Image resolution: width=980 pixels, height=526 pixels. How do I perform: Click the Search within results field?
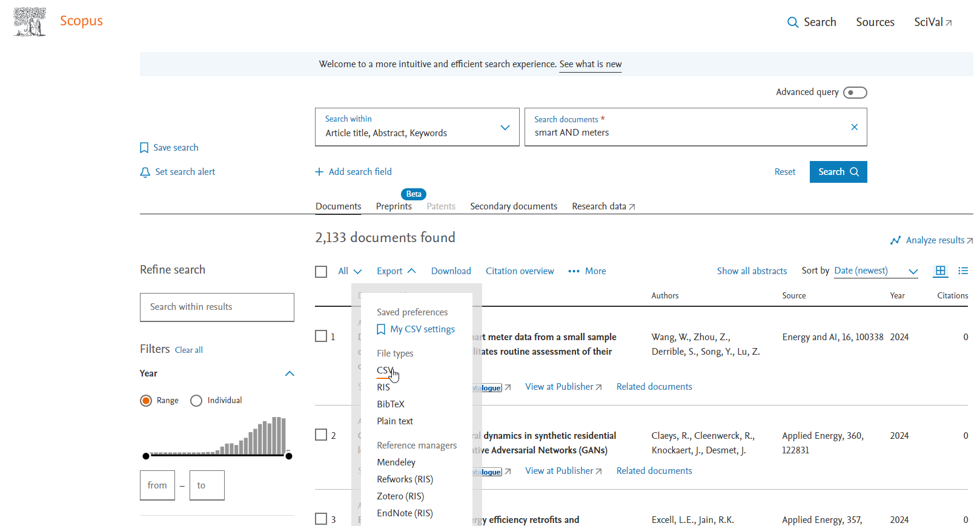coord(217,307)
